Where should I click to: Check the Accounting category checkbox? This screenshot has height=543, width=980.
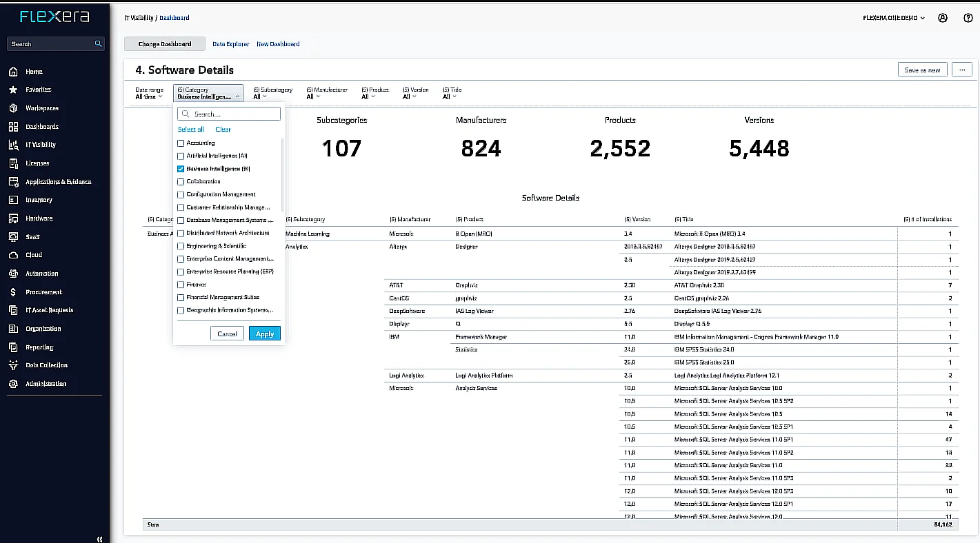181,143
